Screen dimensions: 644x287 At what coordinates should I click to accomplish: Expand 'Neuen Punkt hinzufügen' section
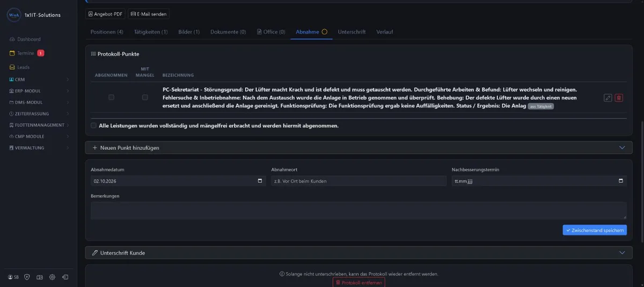click(358, 147)
